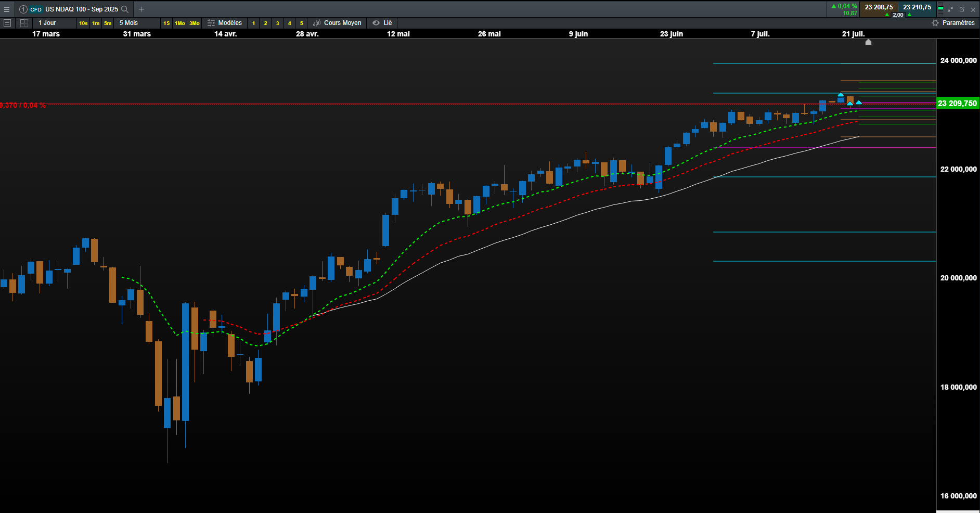Click the 21 juil. date label

(x=854, y=34)
